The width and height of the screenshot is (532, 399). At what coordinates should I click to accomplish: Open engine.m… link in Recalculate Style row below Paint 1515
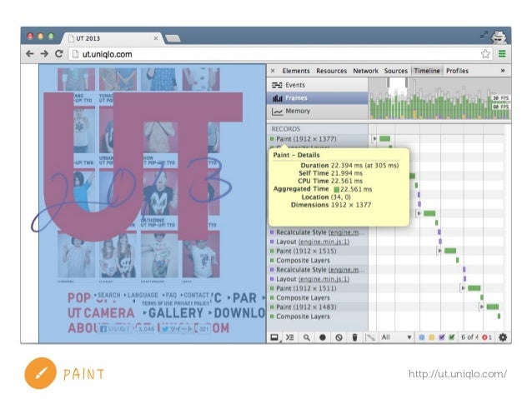(346, 270)
